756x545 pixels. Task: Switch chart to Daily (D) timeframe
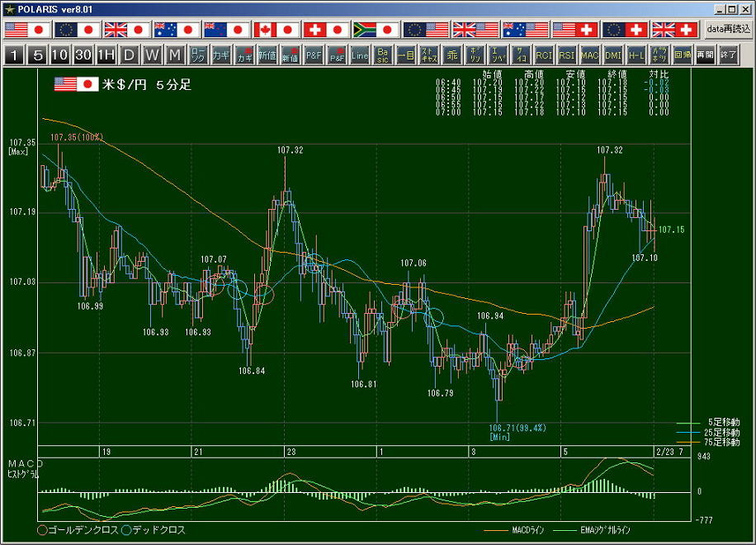(x=129, y=55)
